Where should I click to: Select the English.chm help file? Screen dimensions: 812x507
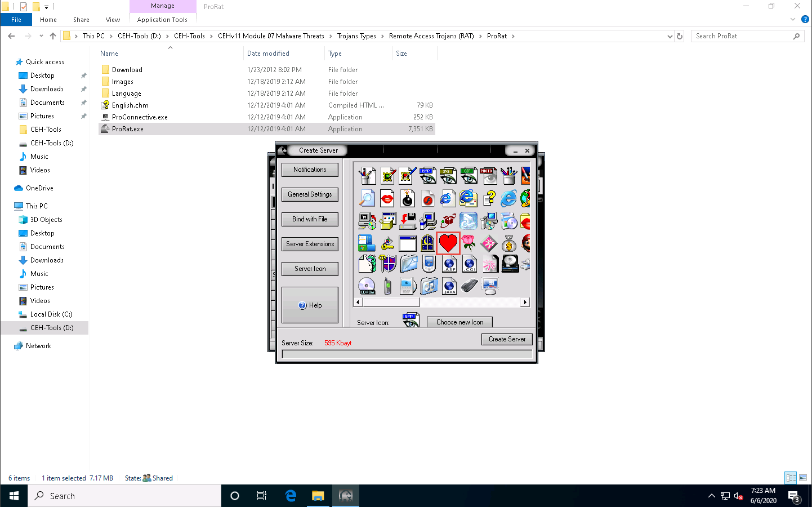130,105
